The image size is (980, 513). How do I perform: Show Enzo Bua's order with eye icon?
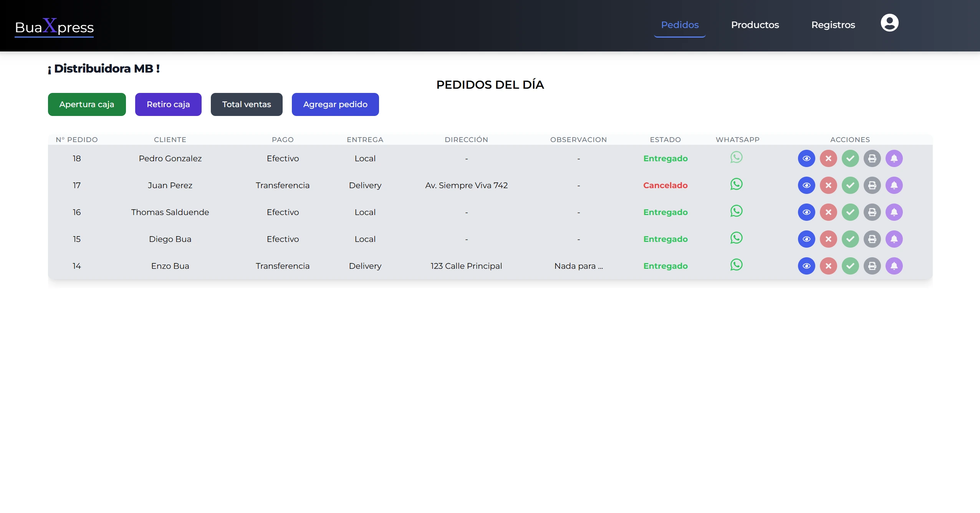806,266
